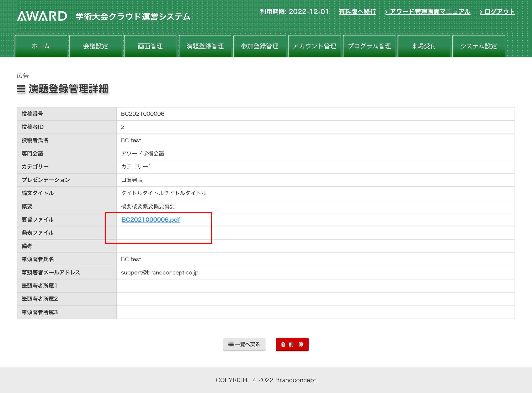Image resolution: width=532 pixels, height=393 pixels.
Task: Follow the 有料版へ移行 link
Action: click(x=357, y=12)
